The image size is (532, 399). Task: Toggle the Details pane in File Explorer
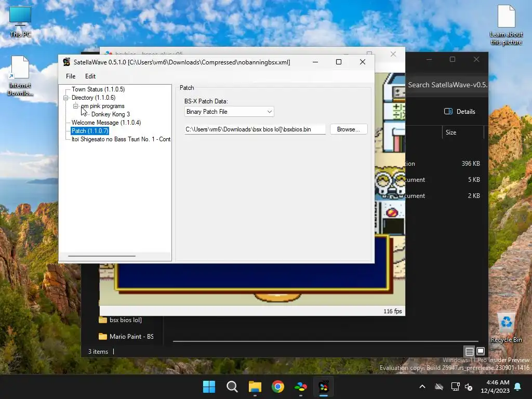point(460,112)
